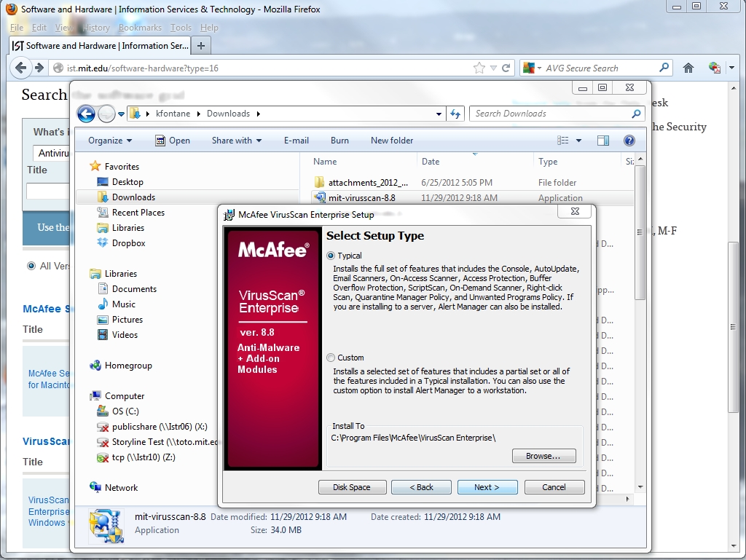The image size is (746, 560).
Task: Click the Firefox Home icon
Action: pos(688,68)
